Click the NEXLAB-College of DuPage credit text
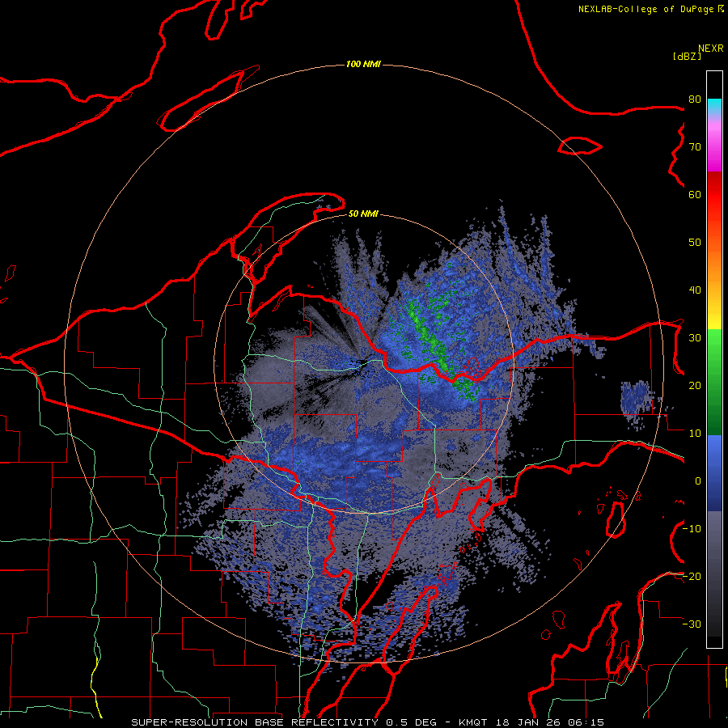728x728 pixels. pos(650,9)
